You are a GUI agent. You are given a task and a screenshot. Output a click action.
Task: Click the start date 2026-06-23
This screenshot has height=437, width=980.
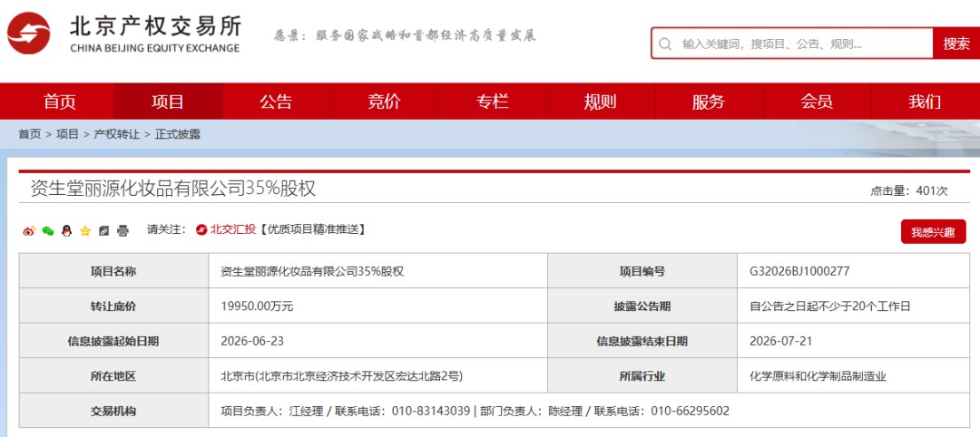[x=252, y=342]
